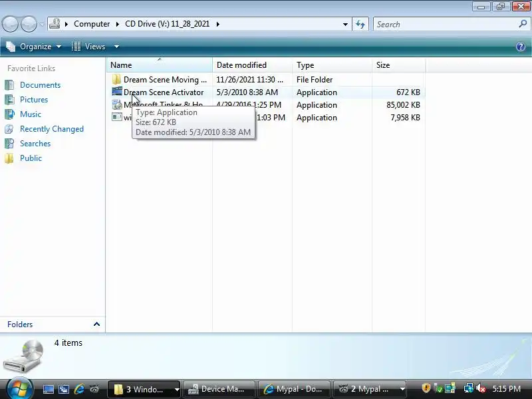Viewport: 532px width, 399px height.
Task: Open the Help question mark icon
Action: 521,47
